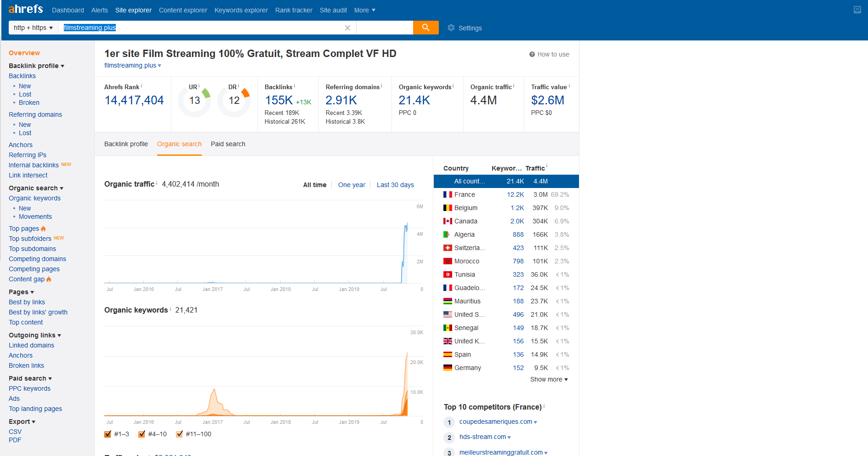
Task: Open the Referring domains sidebar link
Action: (x=35, y=114)
